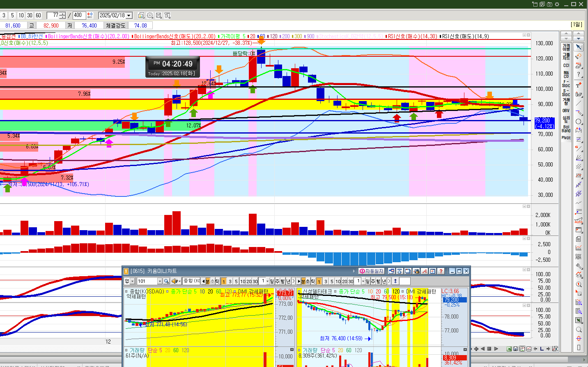Open the chart settings gear icon
Screen dimensions: 588x367
[x=149, y=15]
